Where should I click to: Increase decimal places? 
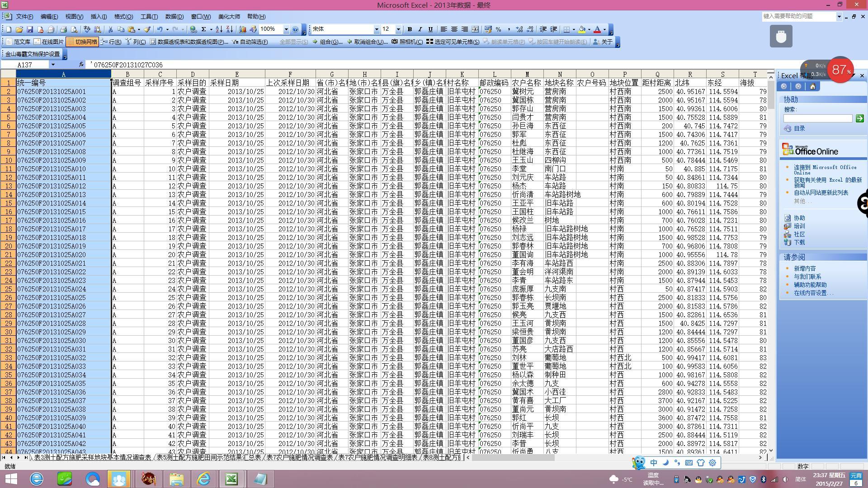click(519, 29)
